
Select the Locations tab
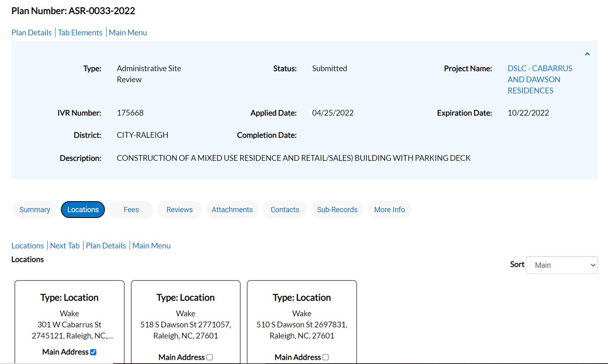(x=83, y=210)
